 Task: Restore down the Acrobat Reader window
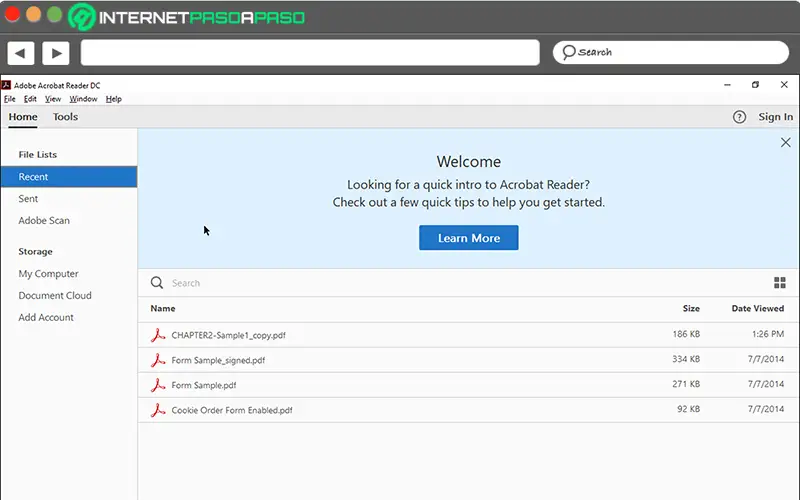coord(756,85)
